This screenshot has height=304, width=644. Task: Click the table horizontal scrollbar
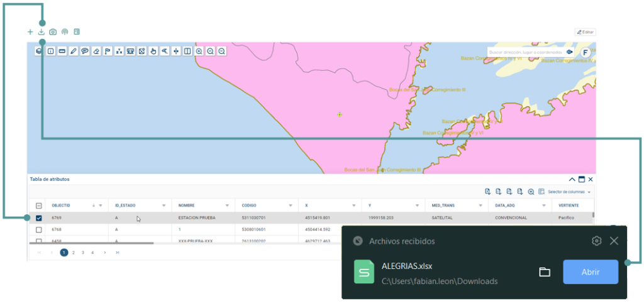[x=91, y=243]
